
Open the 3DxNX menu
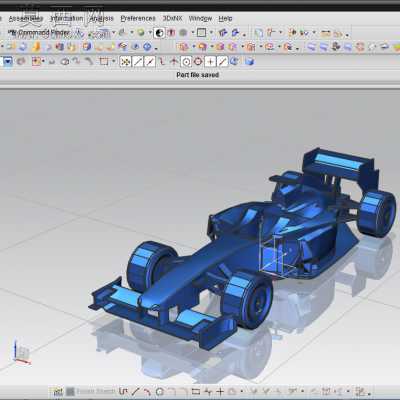172,19
